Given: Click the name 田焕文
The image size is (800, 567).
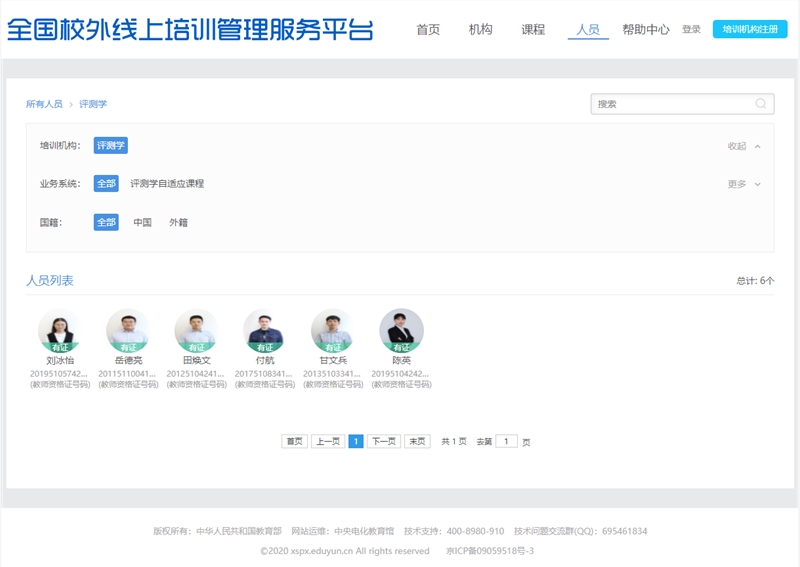Looking at the screenshot, I should (x=196, y=360).
